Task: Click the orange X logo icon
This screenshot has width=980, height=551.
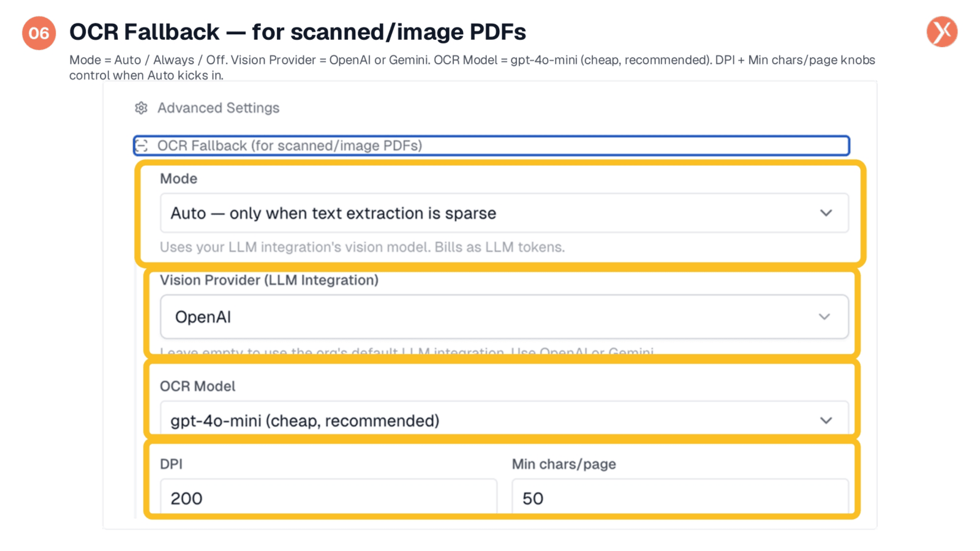Action: (941, 32)
